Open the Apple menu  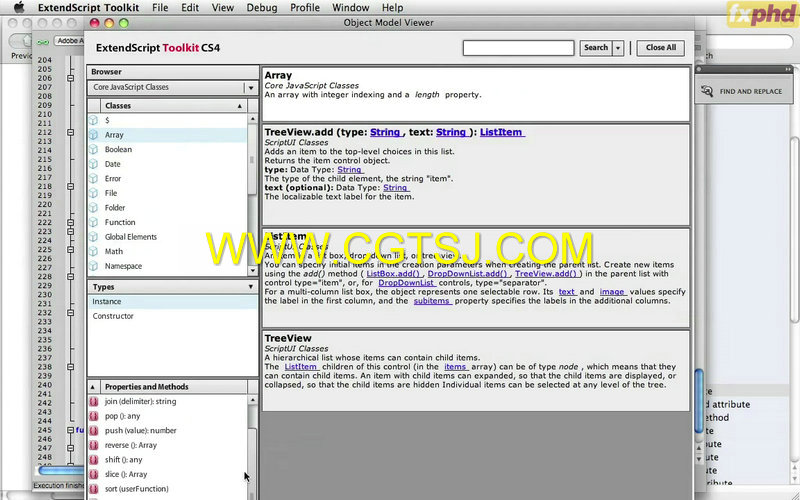point(19,7)
